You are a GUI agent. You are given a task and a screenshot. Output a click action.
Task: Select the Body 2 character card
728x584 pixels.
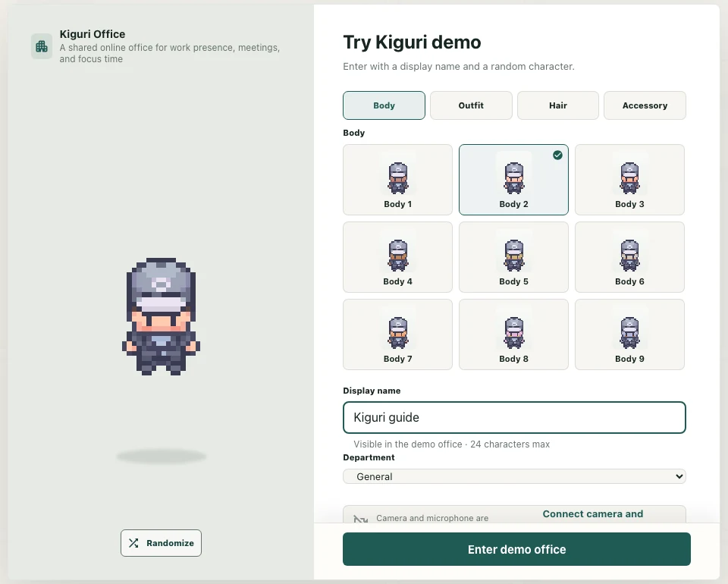[x=513, y=180]
